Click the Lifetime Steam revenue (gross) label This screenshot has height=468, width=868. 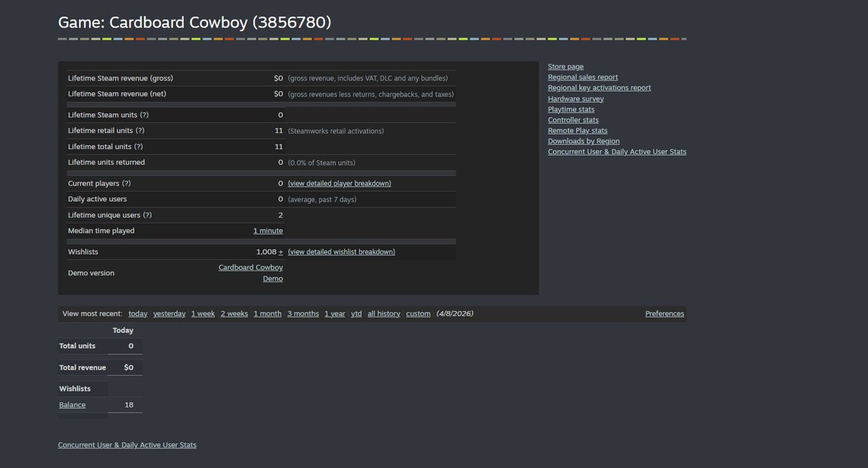click(121, 78)
